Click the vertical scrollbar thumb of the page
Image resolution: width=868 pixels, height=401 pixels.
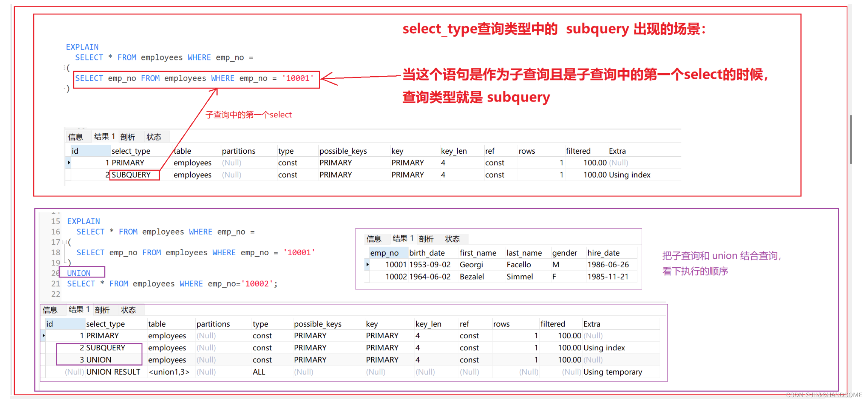[851, 140]
